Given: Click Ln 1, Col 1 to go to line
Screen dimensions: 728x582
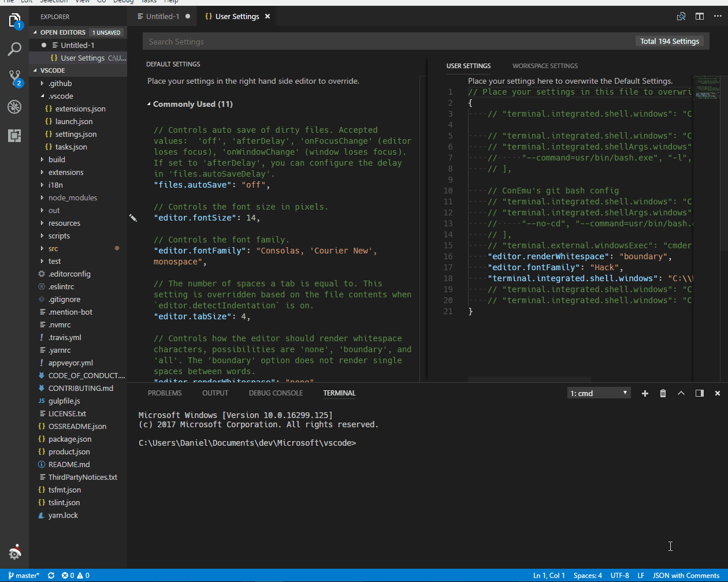Looking at the screenshot, I should tap(548, 575).
